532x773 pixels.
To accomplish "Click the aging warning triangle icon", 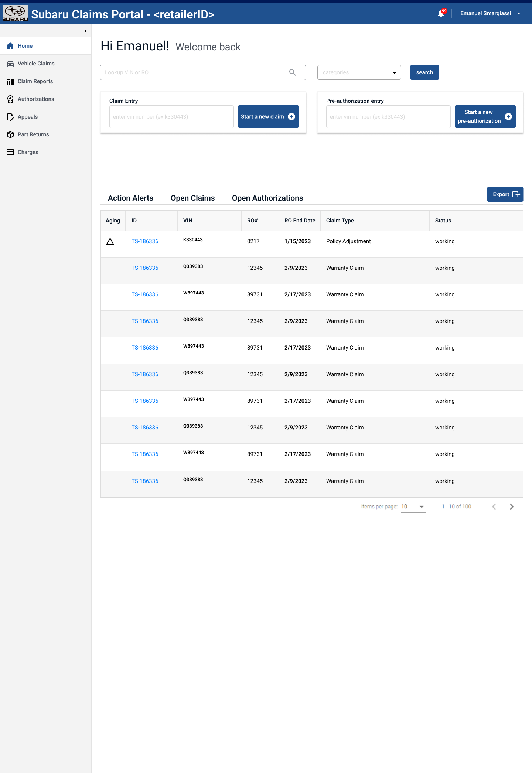I will [x=110, y=242].
